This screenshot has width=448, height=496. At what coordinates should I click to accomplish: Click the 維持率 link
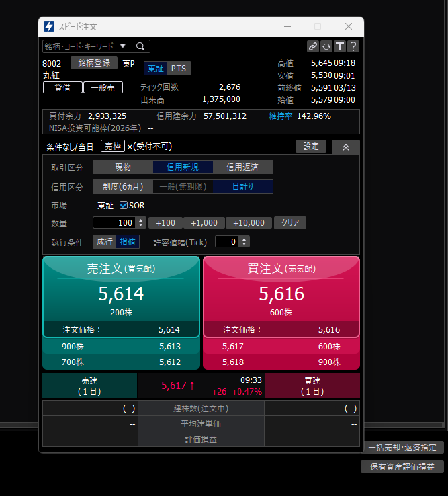(280, 116)
